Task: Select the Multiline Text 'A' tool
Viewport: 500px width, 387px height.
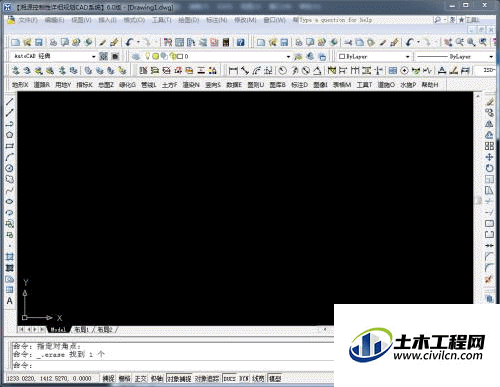Action: pos(9,301)
